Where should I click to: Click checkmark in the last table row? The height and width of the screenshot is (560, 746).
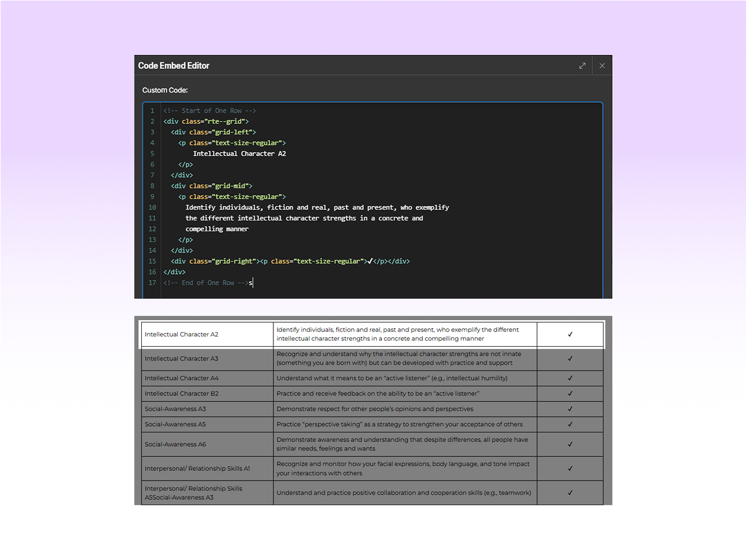click(x=570, y=493)
